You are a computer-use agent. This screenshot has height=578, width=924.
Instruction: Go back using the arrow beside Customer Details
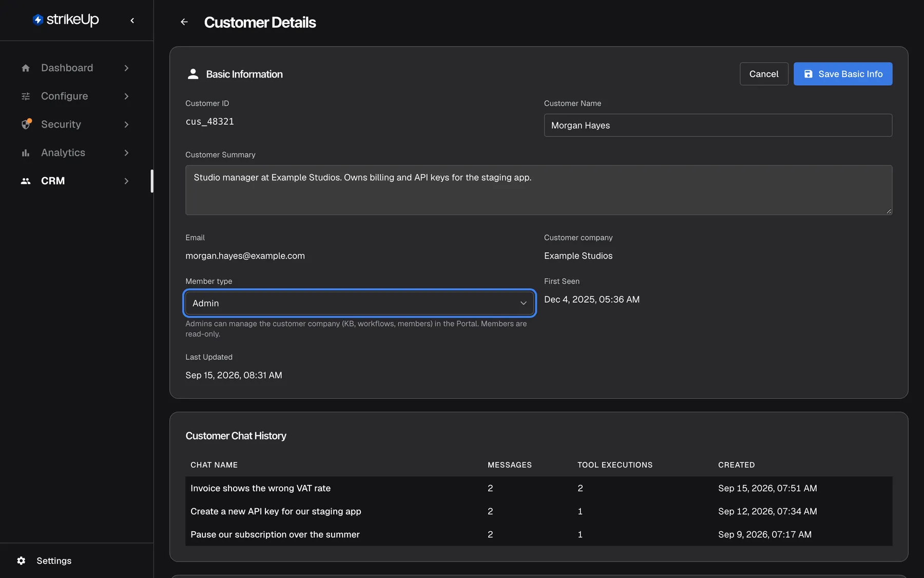coord(184,22)
